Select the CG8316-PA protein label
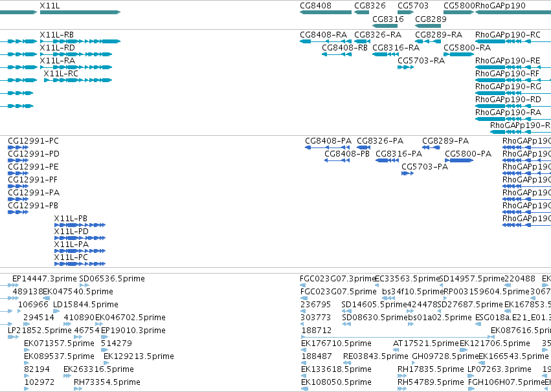Screen dimensions: 551x392 pyautogui.click(x=399, y=154)
